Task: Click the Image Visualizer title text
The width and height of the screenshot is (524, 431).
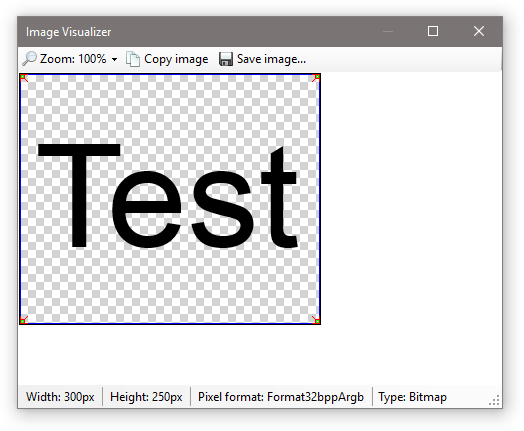Action: click(69, 32)
